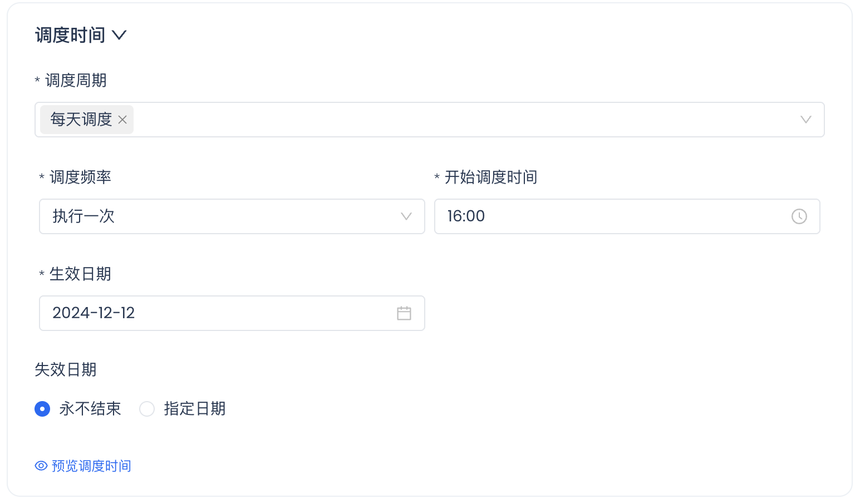Screen dimensions: 865x504
Task: Open the 调度频率 dropdown arrow
Action: pos(406,216)
